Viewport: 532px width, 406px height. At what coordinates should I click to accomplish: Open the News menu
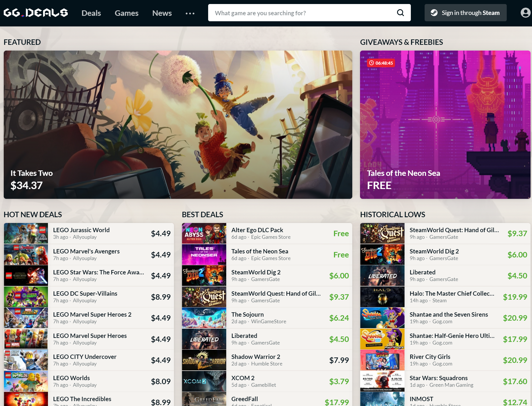coord(162,13)
